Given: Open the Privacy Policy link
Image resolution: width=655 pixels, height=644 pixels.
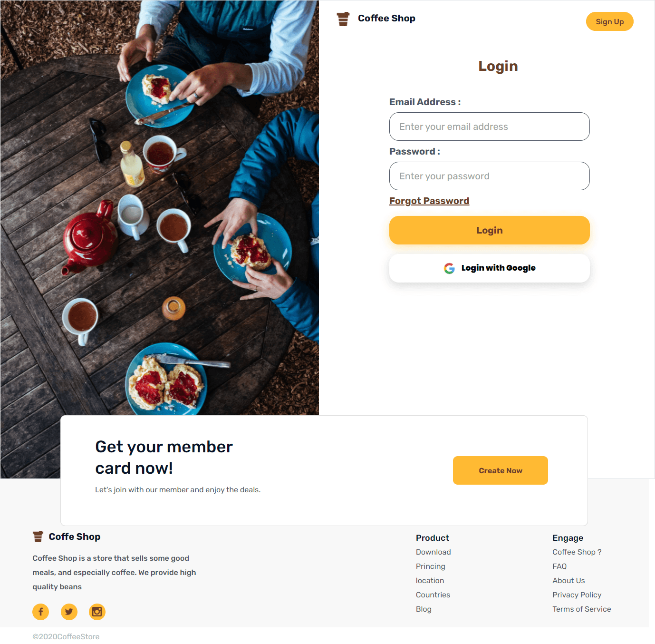Looking at the screenshot, I should pos(577,595).
